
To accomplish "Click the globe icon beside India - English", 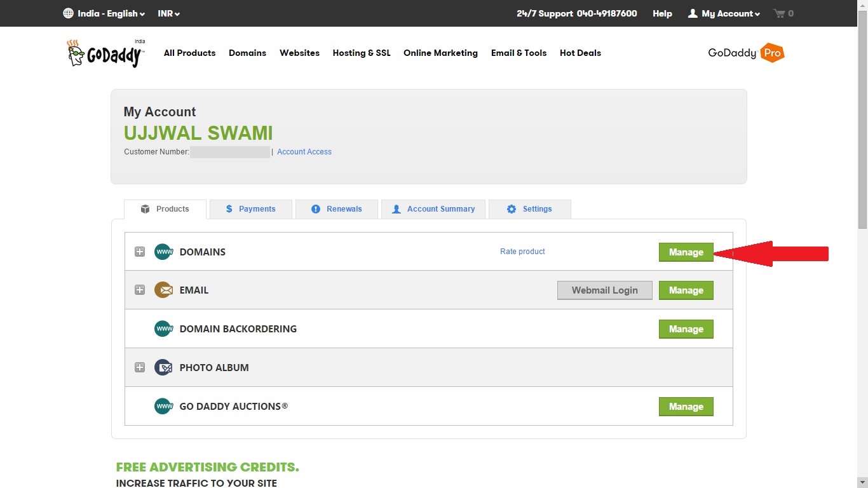I will click(x=69, y=13).
